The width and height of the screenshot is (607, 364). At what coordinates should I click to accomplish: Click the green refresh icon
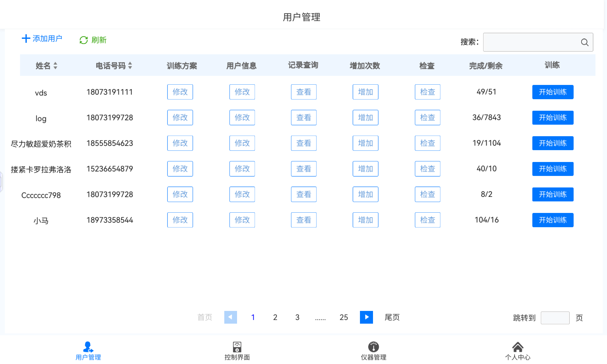pos(83,40)
